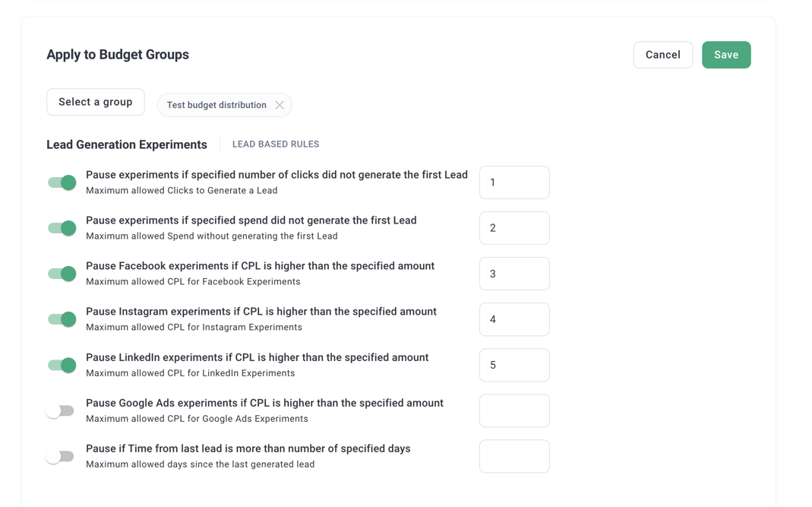The height and width of the screenshot is (507, 812).
Task: Switch off the LinkedIn CPL pause rule
Action: click(x=62, y=365)
